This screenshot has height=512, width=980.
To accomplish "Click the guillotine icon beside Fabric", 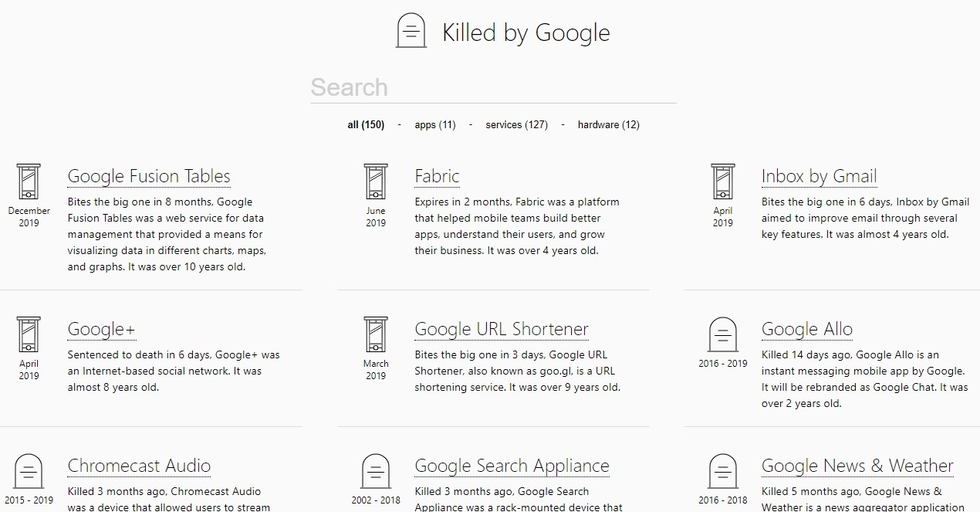I will click(376, 181).
